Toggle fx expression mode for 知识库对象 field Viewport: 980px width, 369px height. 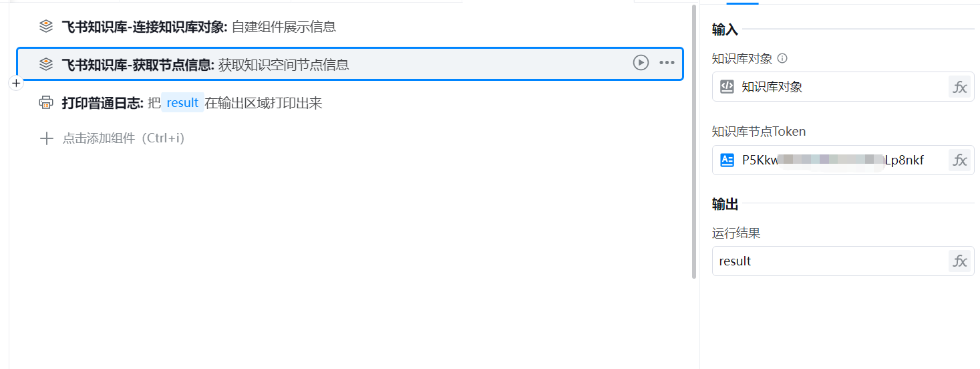pyautogui.click(x=959, y=87)
